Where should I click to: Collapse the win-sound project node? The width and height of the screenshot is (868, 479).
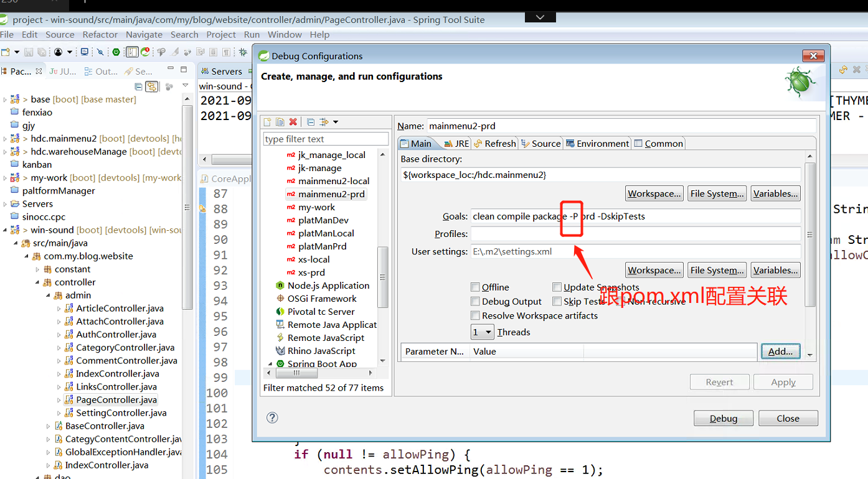(x=5, y=230)
